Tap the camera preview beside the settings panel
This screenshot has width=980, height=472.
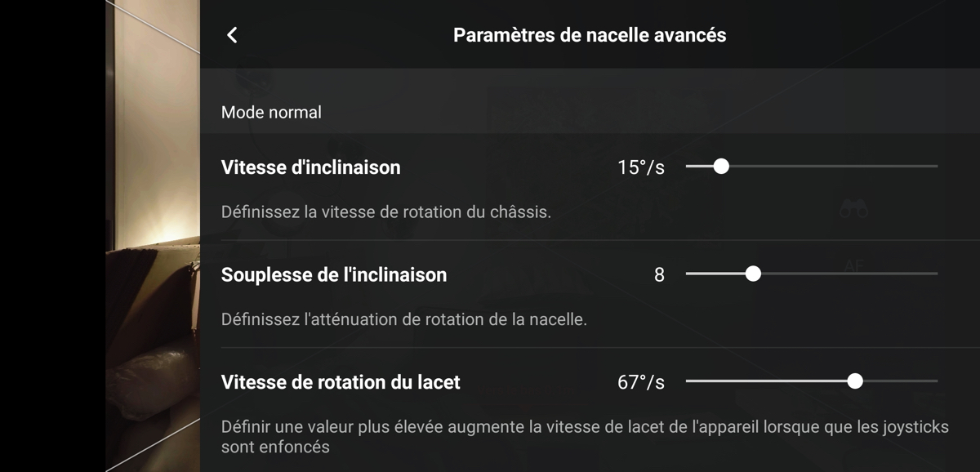[x=153, y=236]
